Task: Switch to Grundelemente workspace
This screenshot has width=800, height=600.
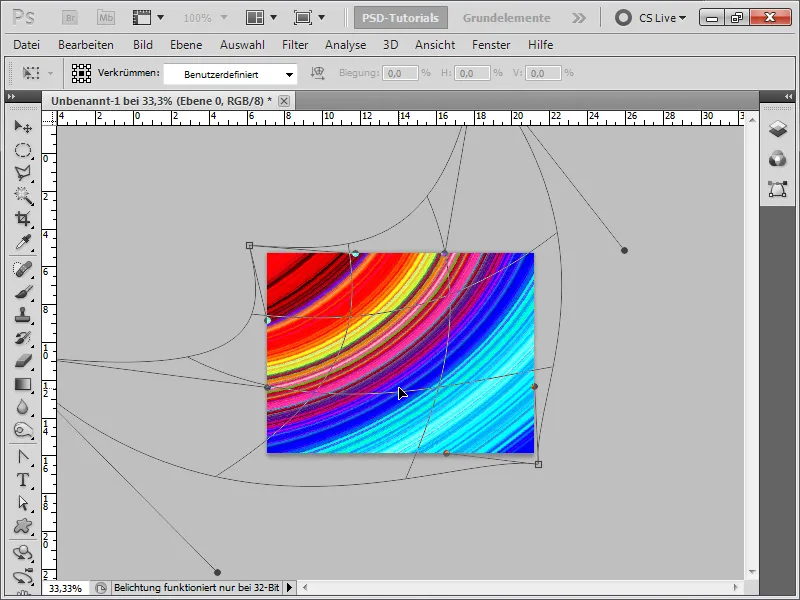Action: click(507, 18)
